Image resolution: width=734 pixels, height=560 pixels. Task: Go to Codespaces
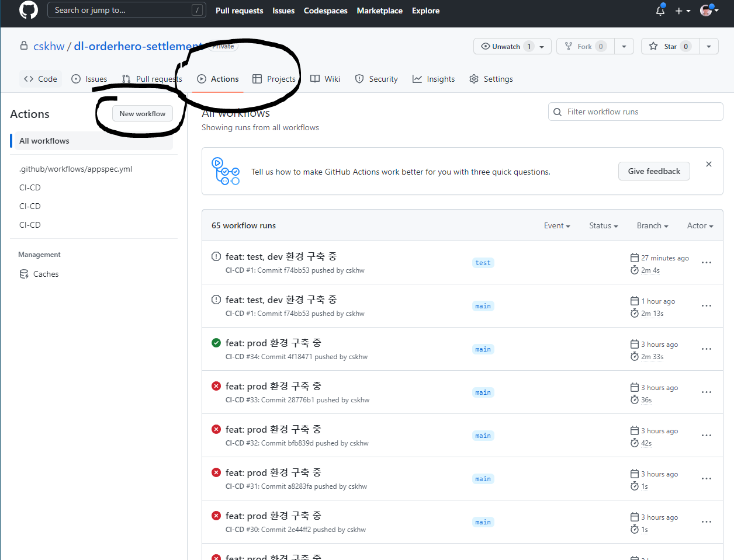[326, 11]
